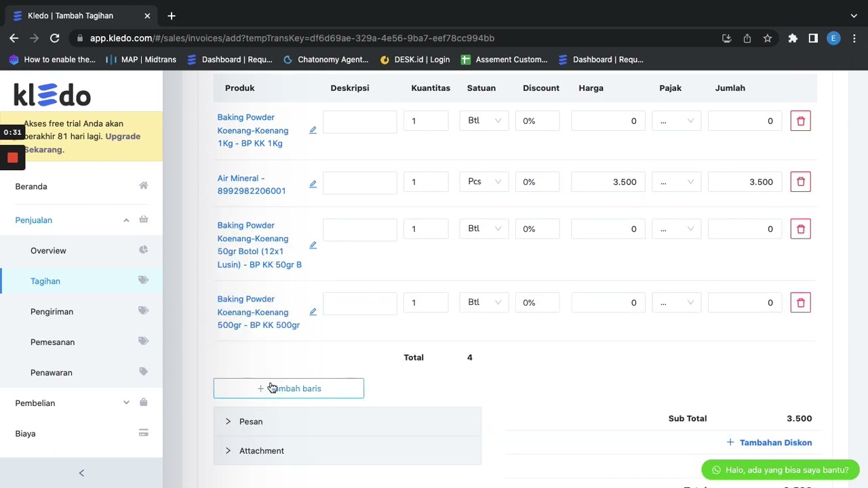Open the install app icon in address bar

click(727, 39)
